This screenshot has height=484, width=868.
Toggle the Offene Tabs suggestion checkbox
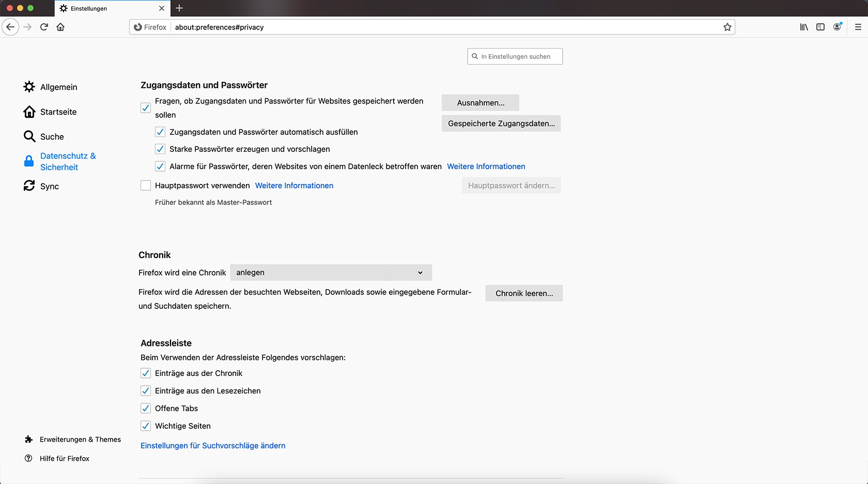point(146,409)
